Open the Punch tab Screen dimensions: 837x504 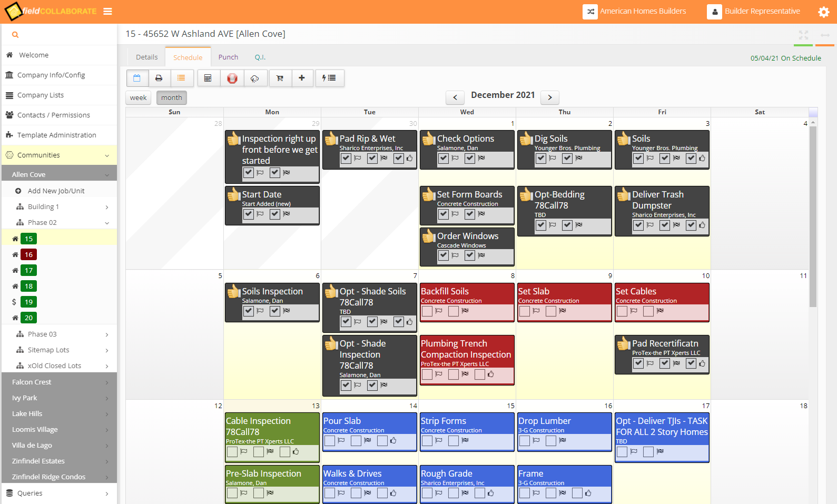click(x=229, y=57)
